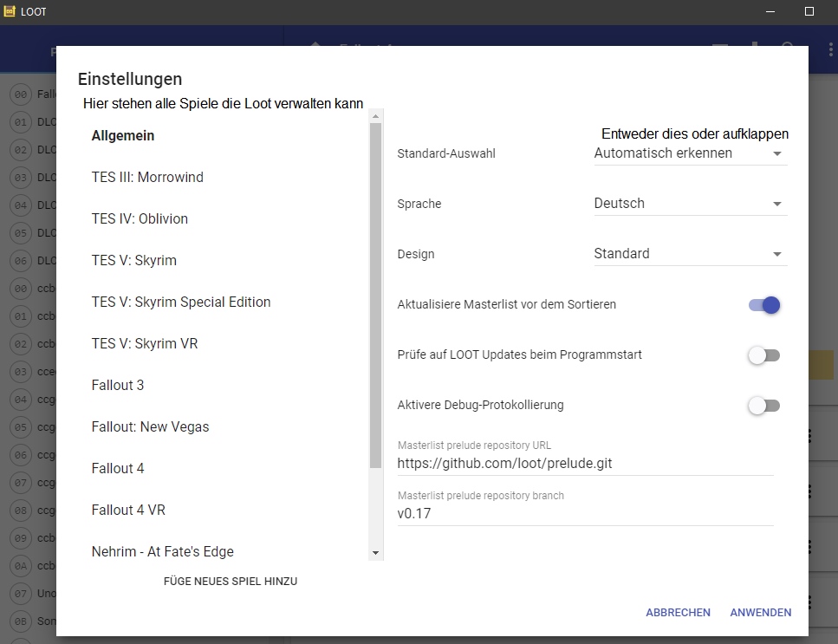Click the game list scroll-down arrow

375,552
